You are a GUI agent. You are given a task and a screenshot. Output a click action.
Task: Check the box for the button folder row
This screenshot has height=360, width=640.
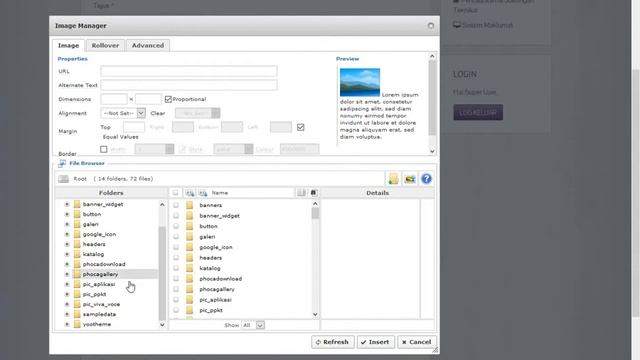pyautogui.click(x=176, y=226)
